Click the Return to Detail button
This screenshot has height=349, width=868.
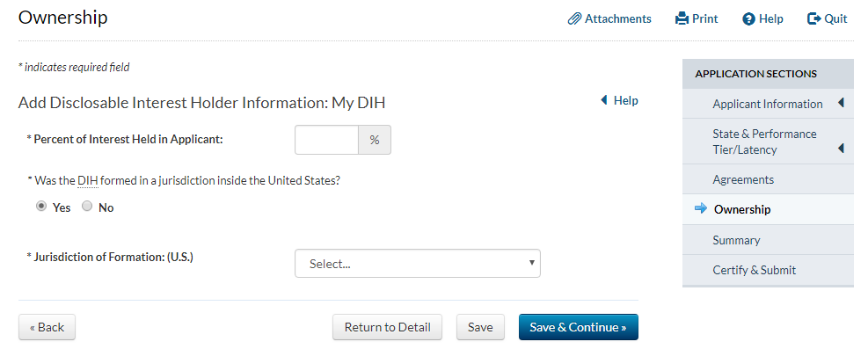(388, 327)
